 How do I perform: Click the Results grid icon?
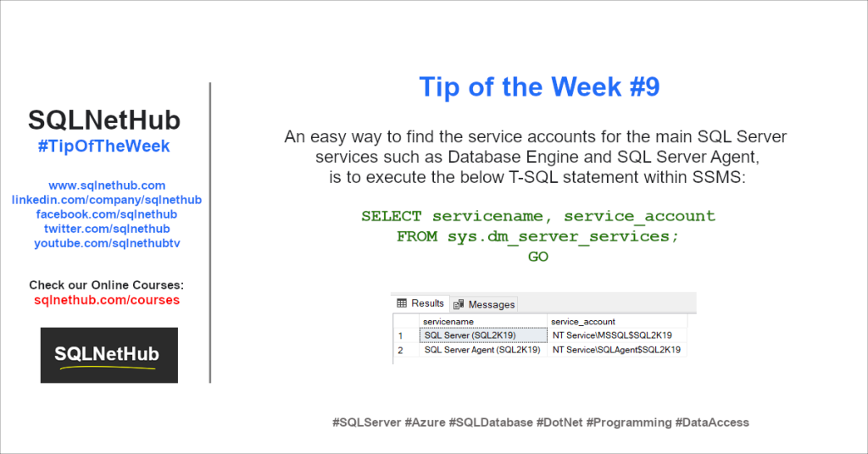402,303
